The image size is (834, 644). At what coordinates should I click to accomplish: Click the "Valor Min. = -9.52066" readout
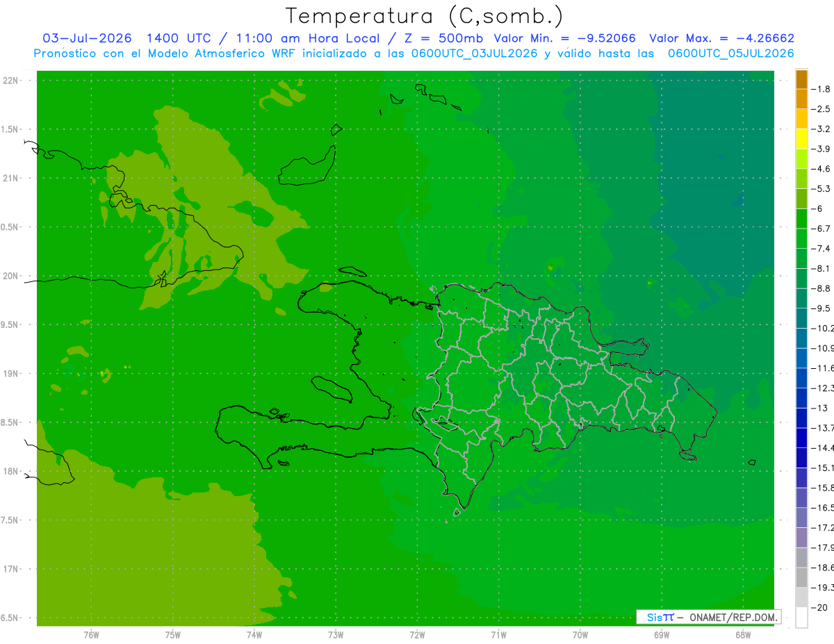pyautogui.click(x=564, y=38)
